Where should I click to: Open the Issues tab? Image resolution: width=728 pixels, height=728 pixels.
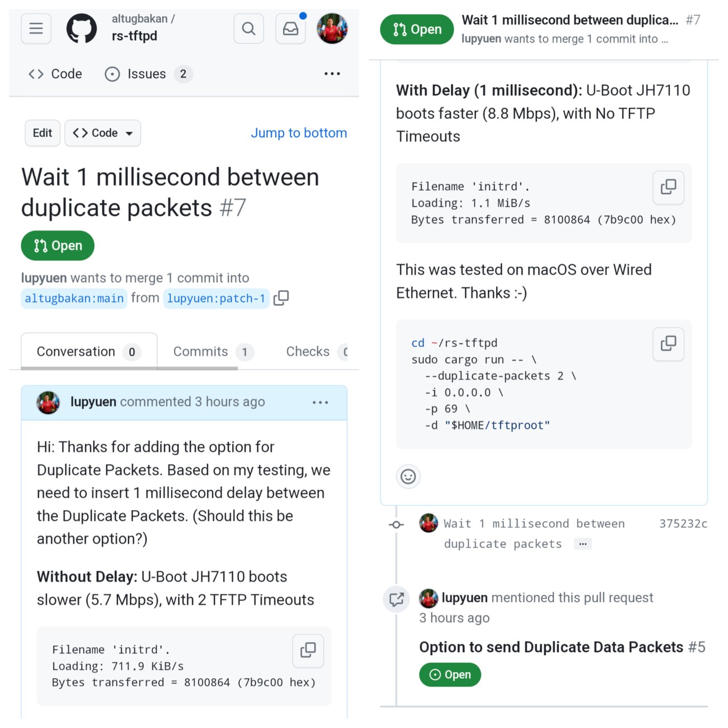coord(148,74)
